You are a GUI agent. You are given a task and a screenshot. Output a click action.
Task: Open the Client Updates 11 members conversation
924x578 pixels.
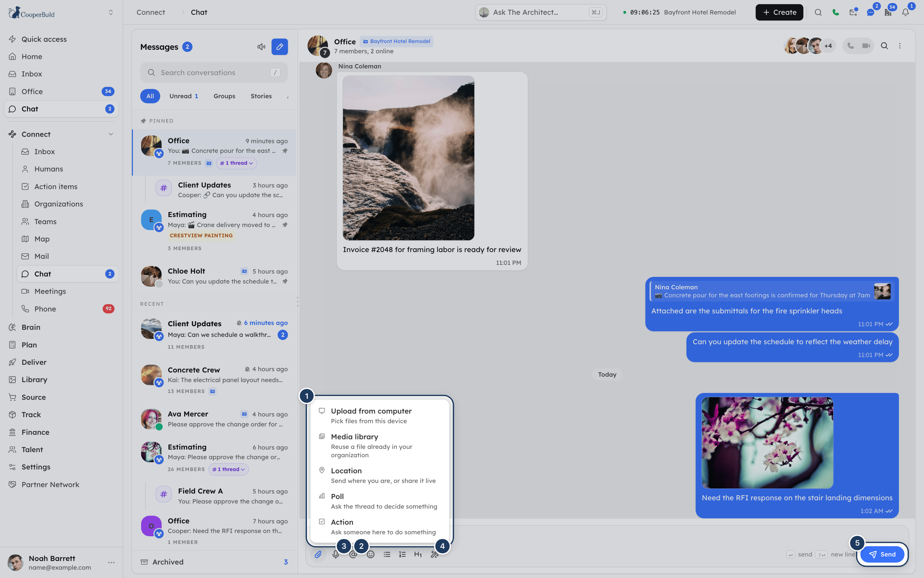pyautogui.click(x=214, y=335)
